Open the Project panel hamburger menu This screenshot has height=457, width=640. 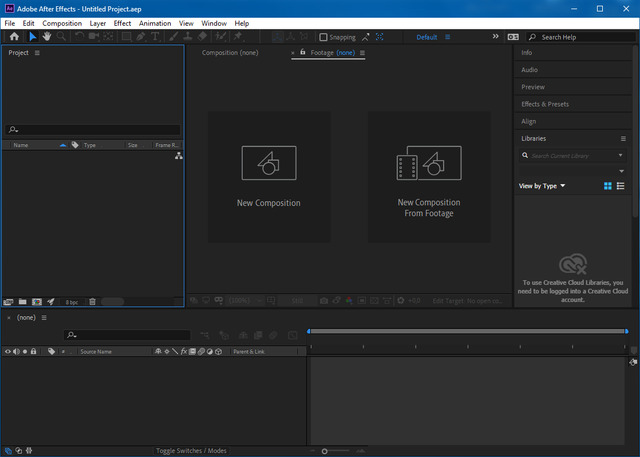tap(37, 53)
